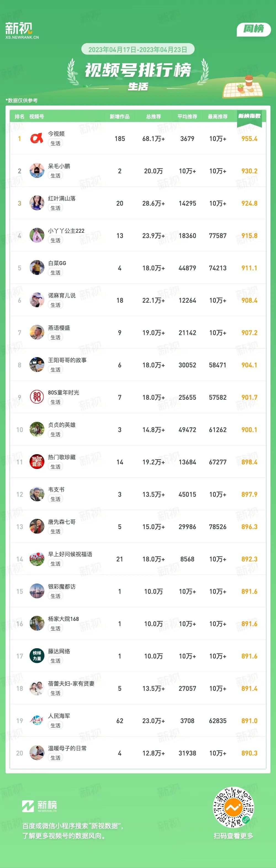276x868 pixels.
Task: Click the 新榜 logo in the footer
Action: coord(39,806)
